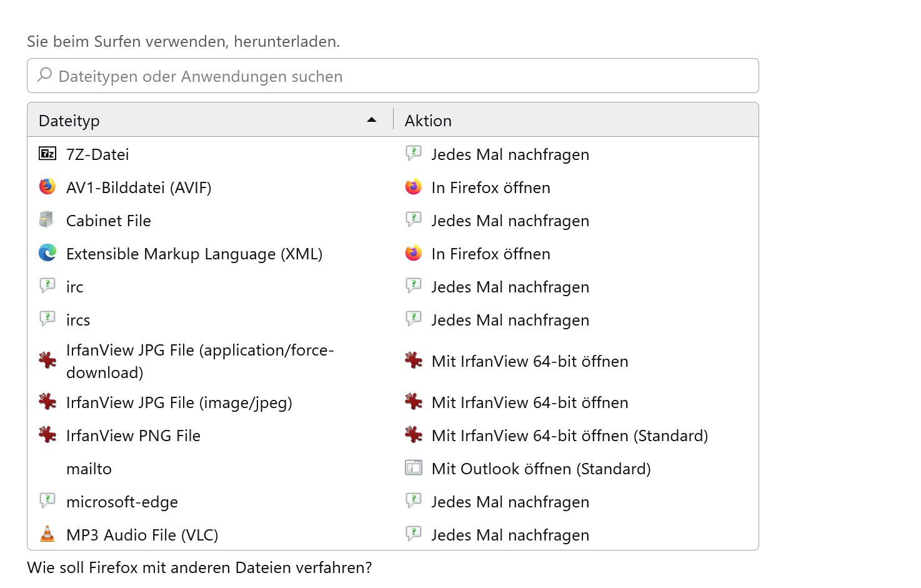Open action dropdown for IrfanView JPG (image/jpeg)
Viewport: 921px width, 588px height.
point(529,402)
